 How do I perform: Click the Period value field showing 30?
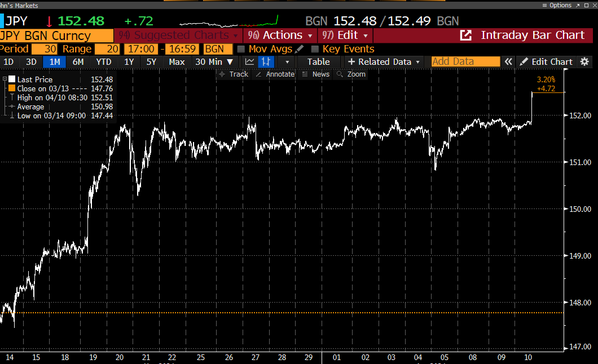(45, 49)
